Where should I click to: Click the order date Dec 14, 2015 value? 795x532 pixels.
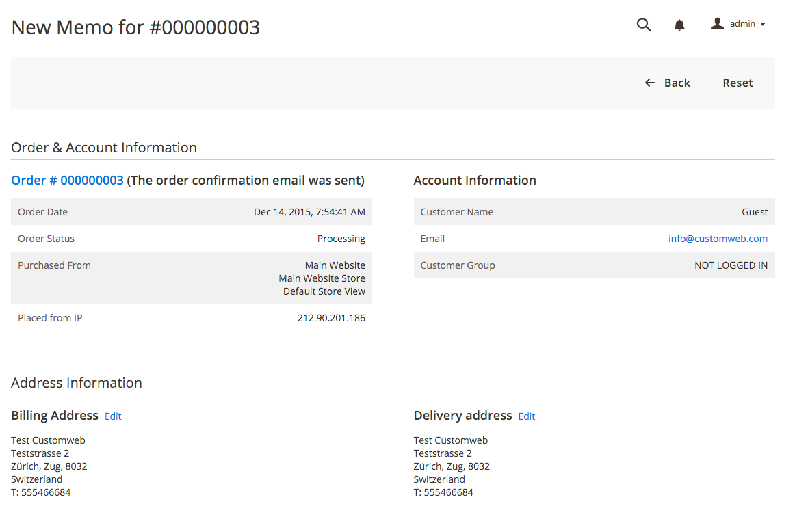(309, 212)
